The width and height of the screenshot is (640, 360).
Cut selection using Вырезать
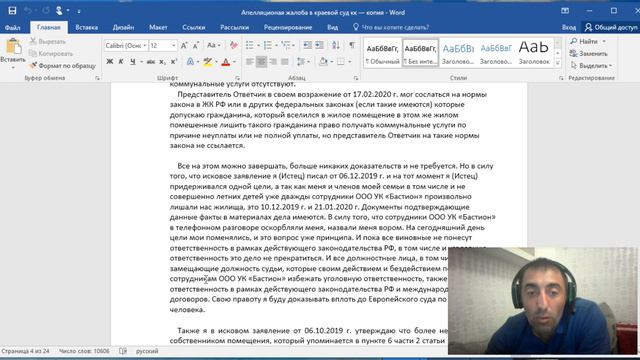47,41
